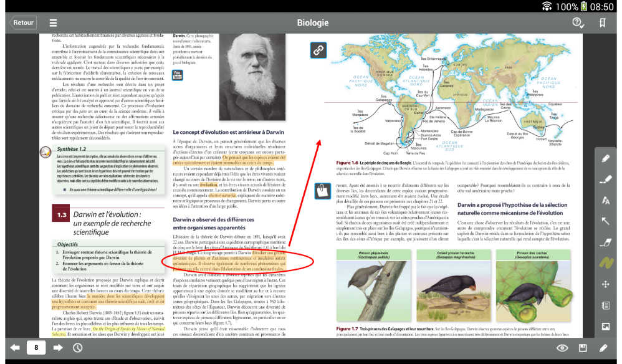Open the YouTube video link beside Darwin's photo
This screenshot has width=622, height=364.
tap(178, 75)
